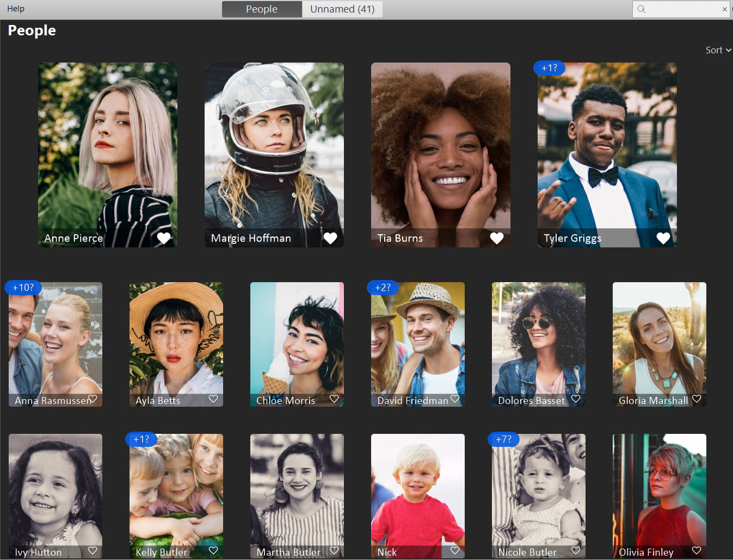Viewport: 733px width, 560px height.
Task: Toggle the favorite heart on Tia Burns
Action: click(x=497, y=238)
